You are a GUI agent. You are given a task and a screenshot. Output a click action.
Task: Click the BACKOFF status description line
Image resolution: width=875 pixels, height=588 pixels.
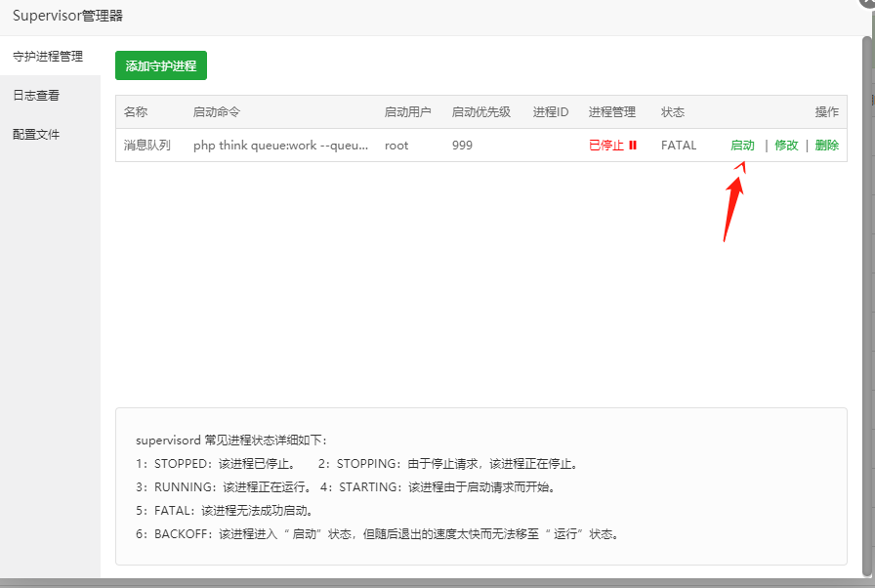[x=377, y=534]
